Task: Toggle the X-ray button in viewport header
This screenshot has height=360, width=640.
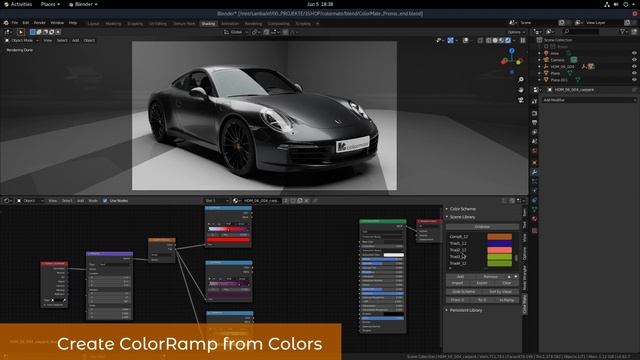Action: click(x=480, y=40)
